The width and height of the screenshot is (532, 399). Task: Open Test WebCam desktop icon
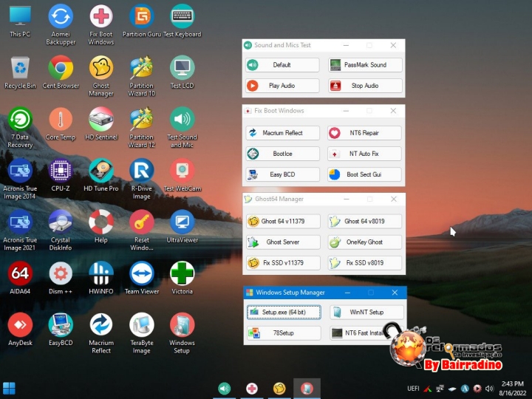183,175
